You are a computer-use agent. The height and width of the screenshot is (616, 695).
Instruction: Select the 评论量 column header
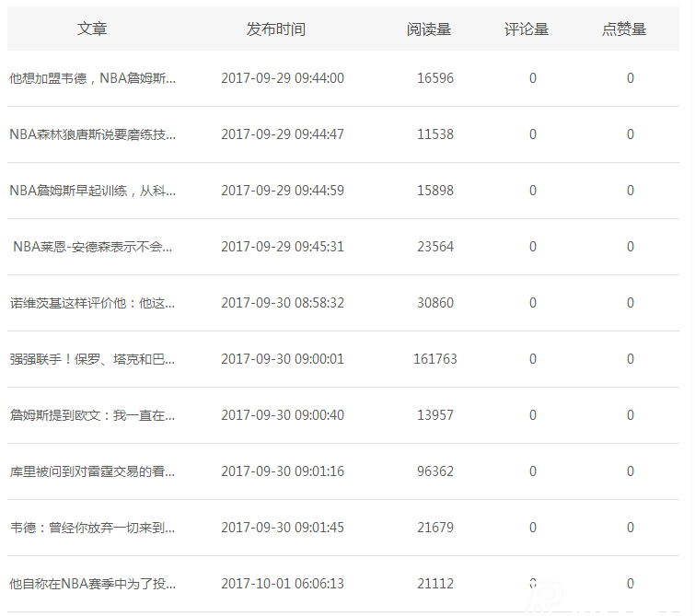click(x=527, y=29)
